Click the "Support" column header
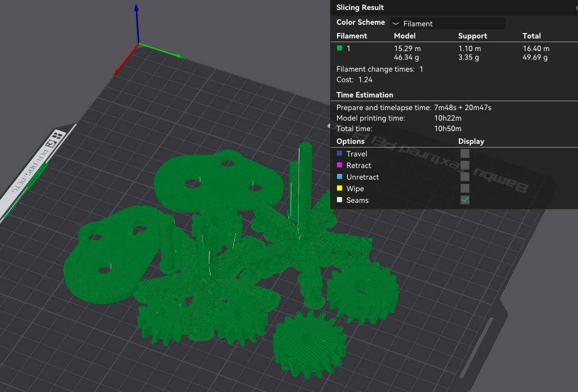The height and width of the screenshot is (392, 578). click(x=473, y=36)
